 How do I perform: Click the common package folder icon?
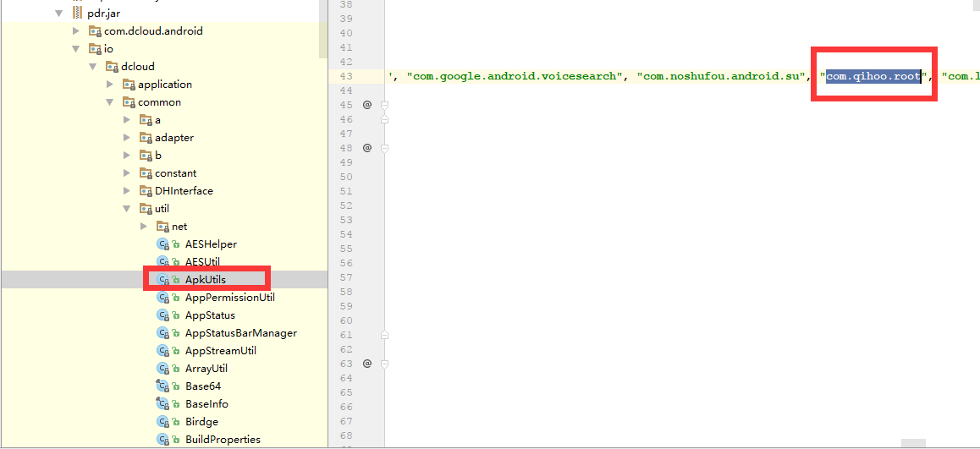[129, 101]
